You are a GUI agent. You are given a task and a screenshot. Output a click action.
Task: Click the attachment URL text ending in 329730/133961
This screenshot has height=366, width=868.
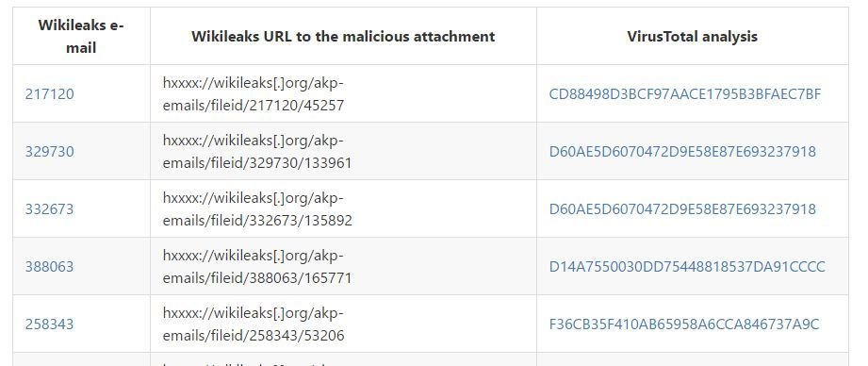click(x=257, y=152)
